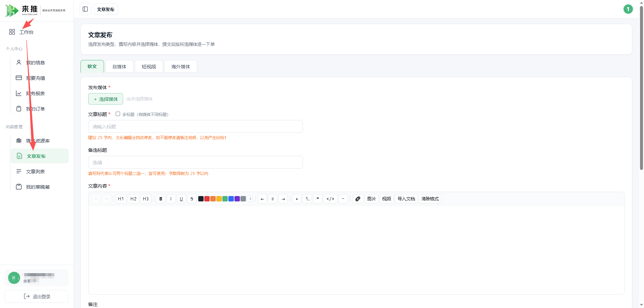Click 清除格式 button
644x308 pixels.
430,199
